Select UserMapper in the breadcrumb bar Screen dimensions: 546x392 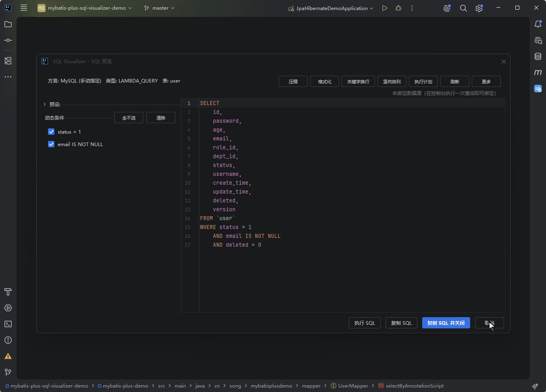click(349, 386)
